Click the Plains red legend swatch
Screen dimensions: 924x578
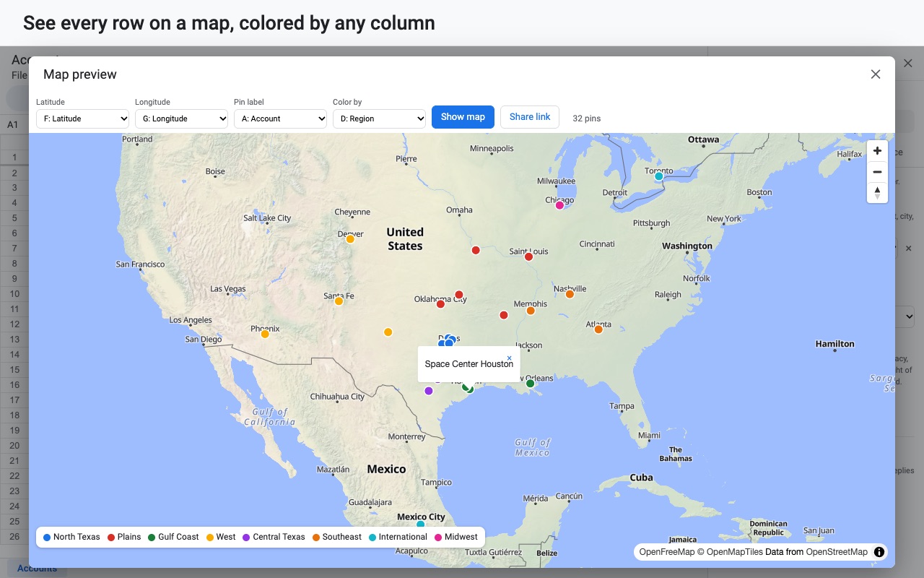click(x=111, y=538)
